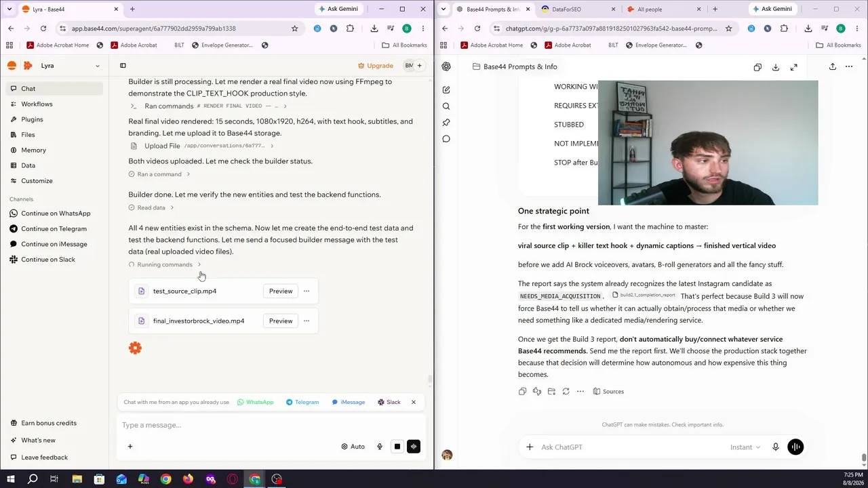
Task: Open ChatGPT profile avatar
Action: tap(447, 455)
